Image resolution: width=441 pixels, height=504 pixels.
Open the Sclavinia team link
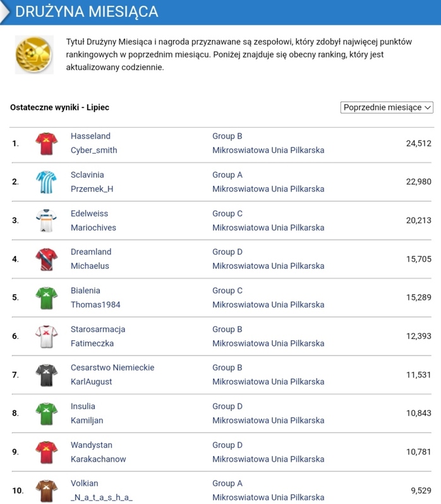click(87, 175)
